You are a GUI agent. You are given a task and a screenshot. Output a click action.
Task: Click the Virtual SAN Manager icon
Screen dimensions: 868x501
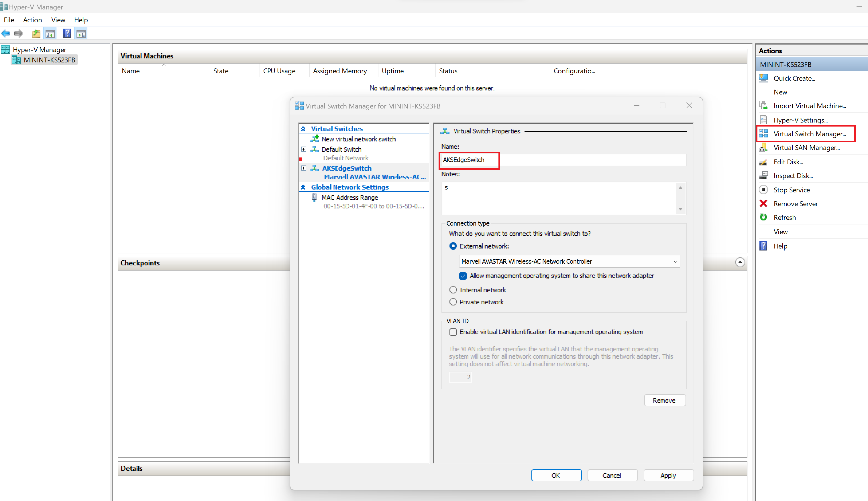763,148
